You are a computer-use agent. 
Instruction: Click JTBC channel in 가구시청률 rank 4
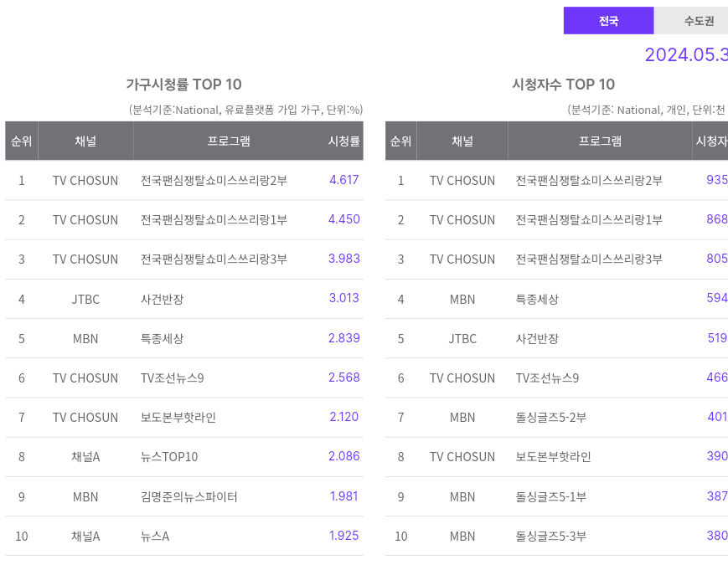coord(85,299)
